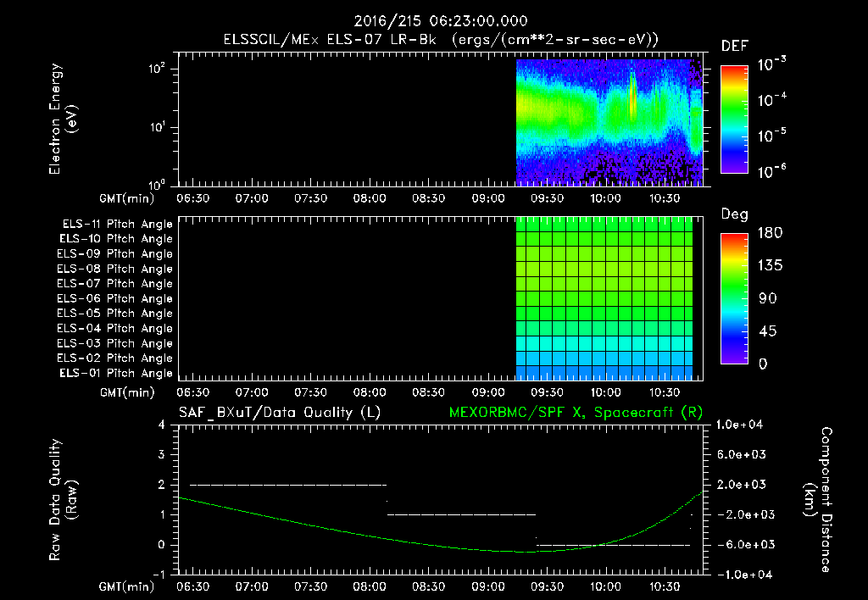The image size is (868, 600).
Task: Click the Raw Data Quality (Raw) axis label
Action: [x=63, y=500]
